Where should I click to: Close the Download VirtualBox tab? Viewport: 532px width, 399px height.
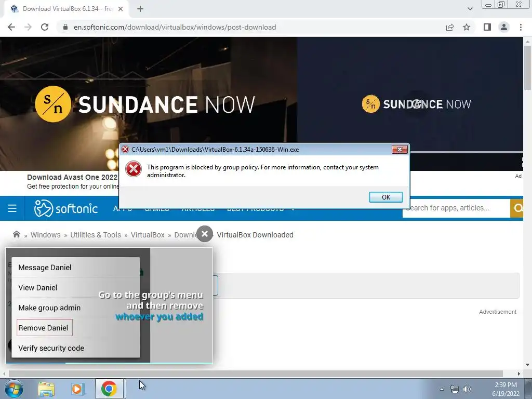point(121,9)
